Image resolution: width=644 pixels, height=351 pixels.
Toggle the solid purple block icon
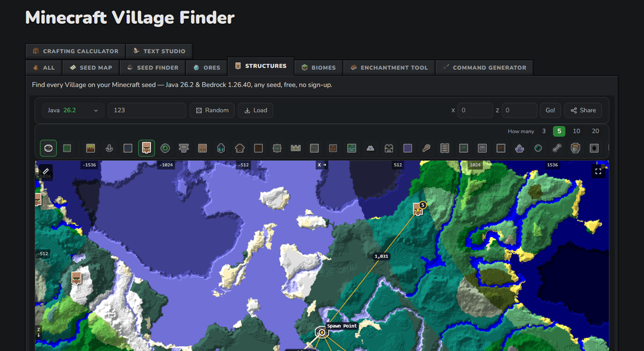[407, 148]
